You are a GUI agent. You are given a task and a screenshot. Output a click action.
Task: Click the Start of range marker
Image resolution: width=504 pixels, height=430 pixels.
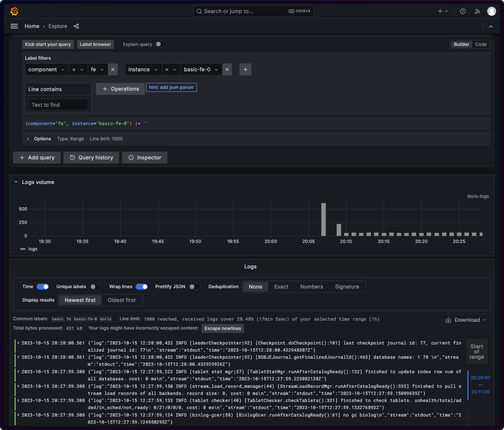[x=477, y=352]
